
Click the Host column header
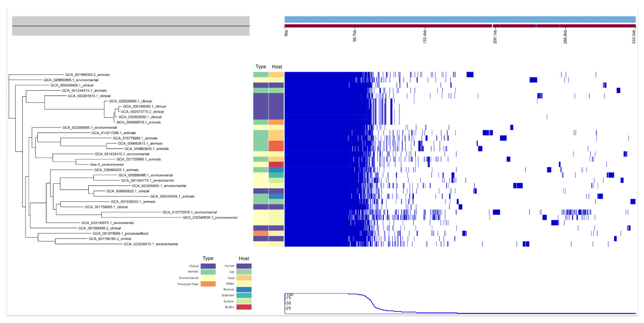pyautogui.click(x=277, y=67)
